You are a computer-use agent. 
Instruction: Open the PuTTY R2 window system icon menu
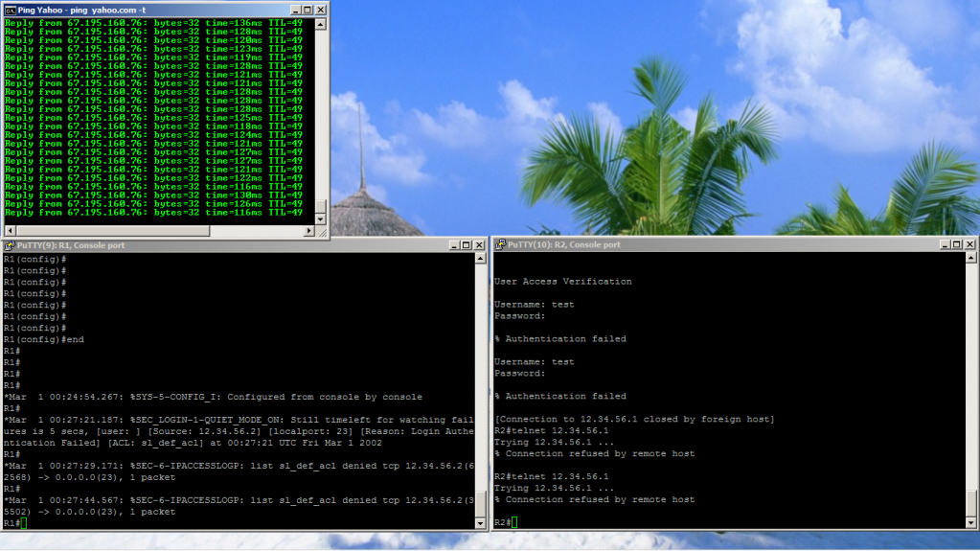coord(500,244)
